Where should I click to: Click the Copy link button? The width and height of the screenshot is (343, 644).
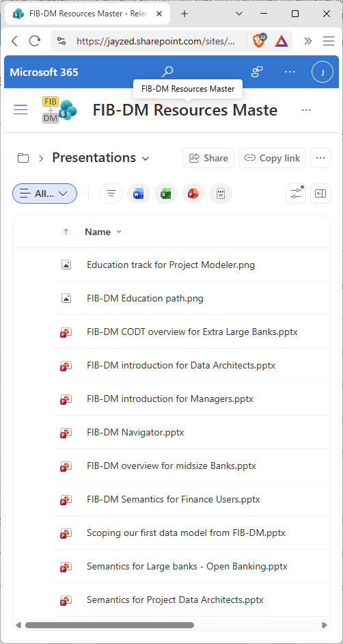pyautogui.click(x=273, y=158)
